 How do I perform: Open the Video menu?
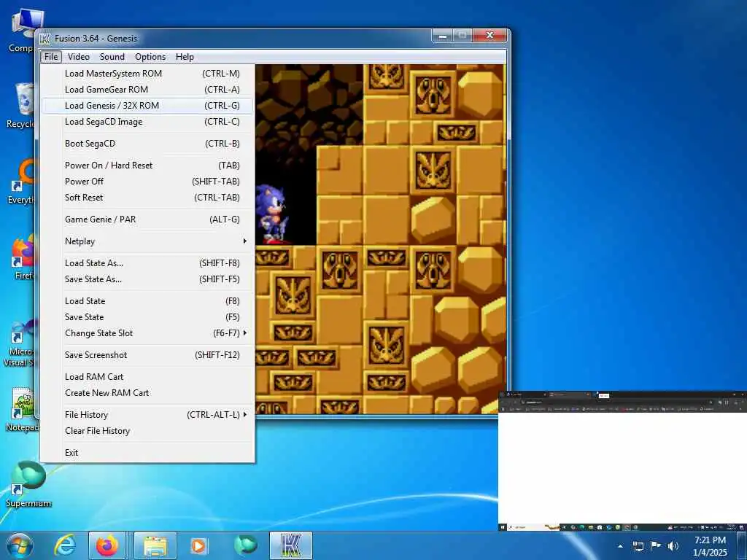[79, 57]
